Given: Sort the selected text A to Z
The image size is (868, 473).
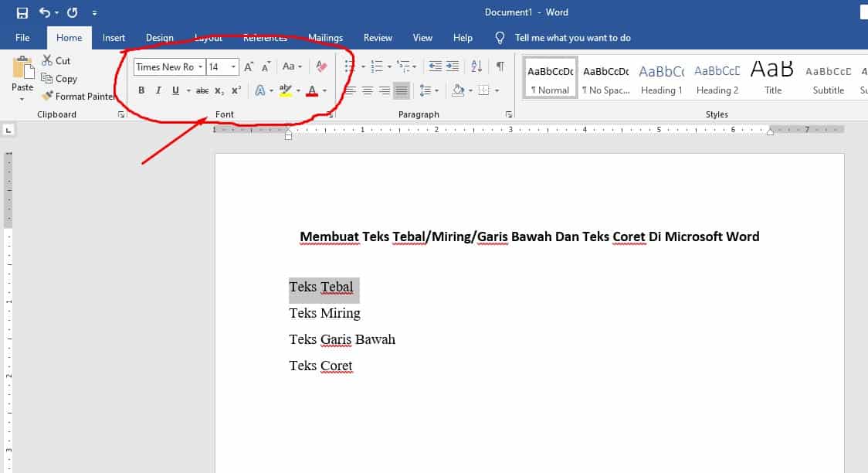Looking at the screenshot, I should pos(476,66).
